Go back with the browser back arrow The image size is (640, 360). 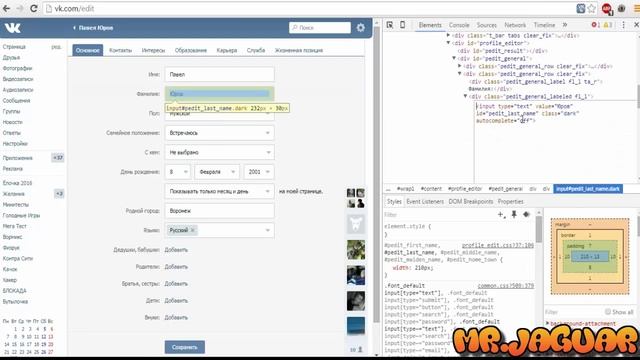(7, 8)
